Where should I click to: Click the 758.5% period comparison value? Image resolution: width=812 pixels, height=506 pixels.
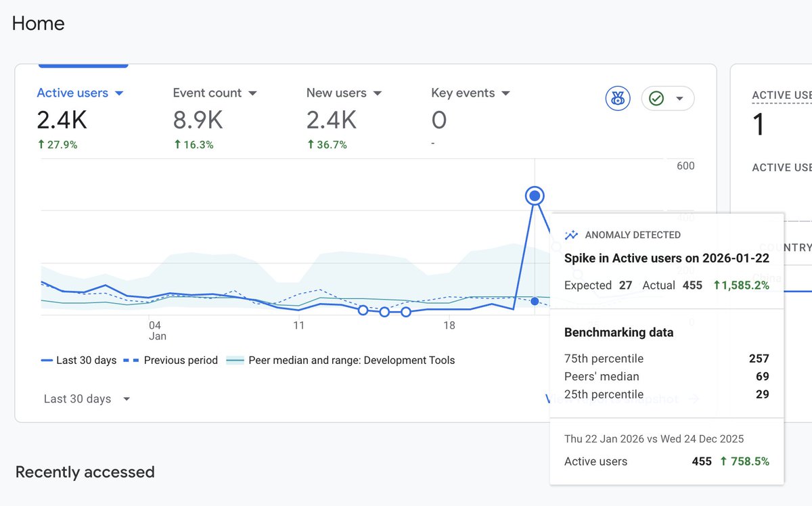(744, 461)
